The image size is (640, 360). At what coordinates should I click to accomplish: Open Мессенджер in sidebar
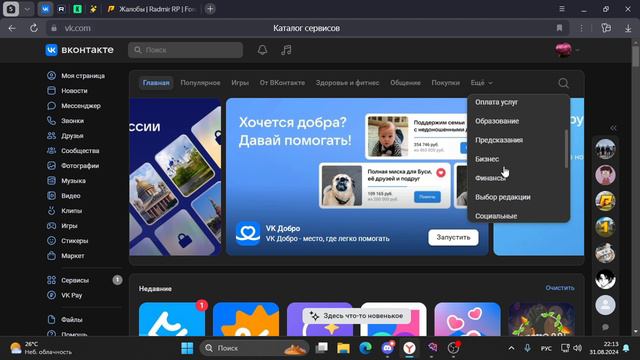coord(74,106)
